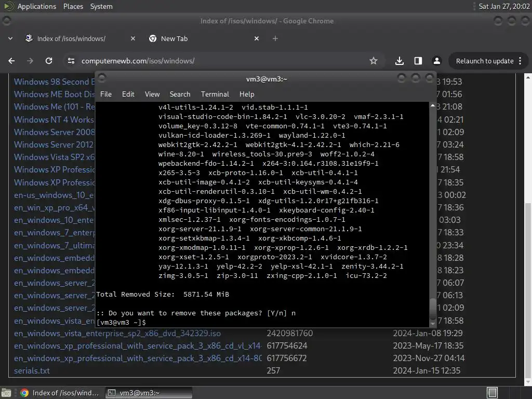Go back in Chrome history
This screenshot has width=532, height=399.
[11, 61]
